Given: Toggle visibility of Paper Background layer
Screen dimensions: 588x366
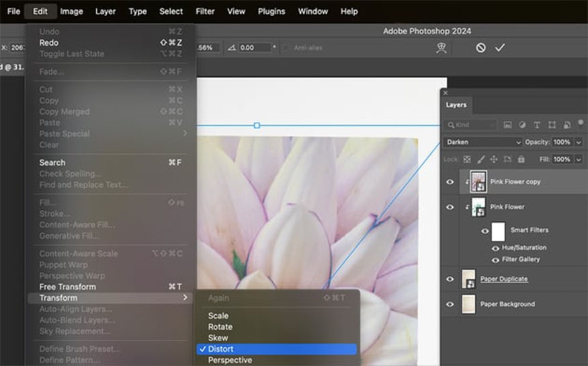Looking at the screenshot, I should [450, 304].
